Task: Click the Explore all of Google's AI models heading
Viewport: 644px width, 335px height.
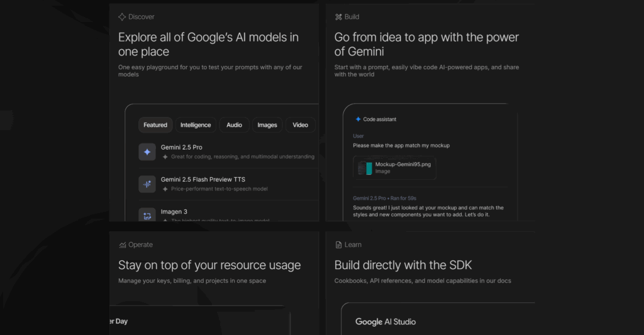Action: pos(208,45)
